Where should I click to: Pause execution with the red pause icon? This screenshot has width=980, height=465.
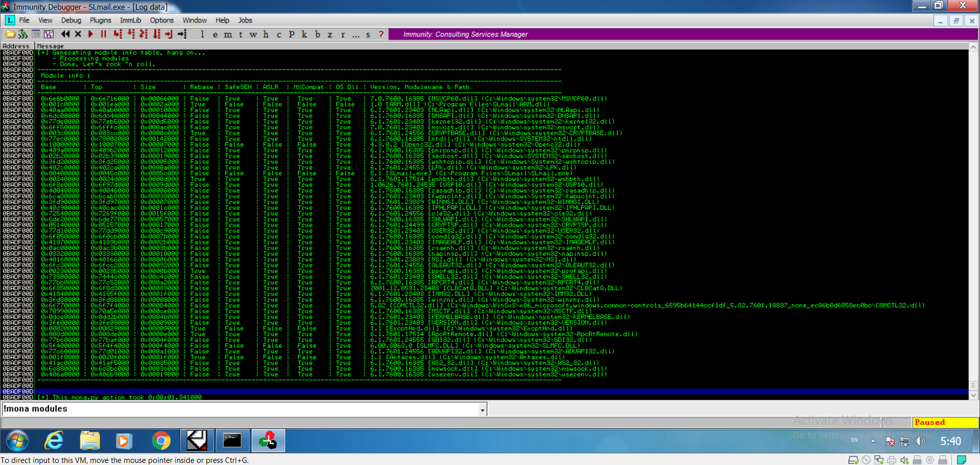click(104, 34)
